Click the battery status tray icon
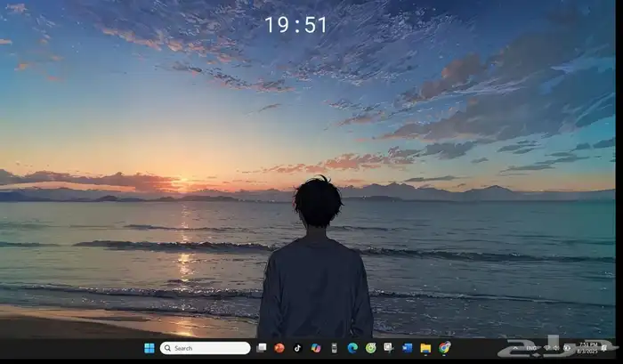Viewport: 623px width, 364px height. (567, 348)
